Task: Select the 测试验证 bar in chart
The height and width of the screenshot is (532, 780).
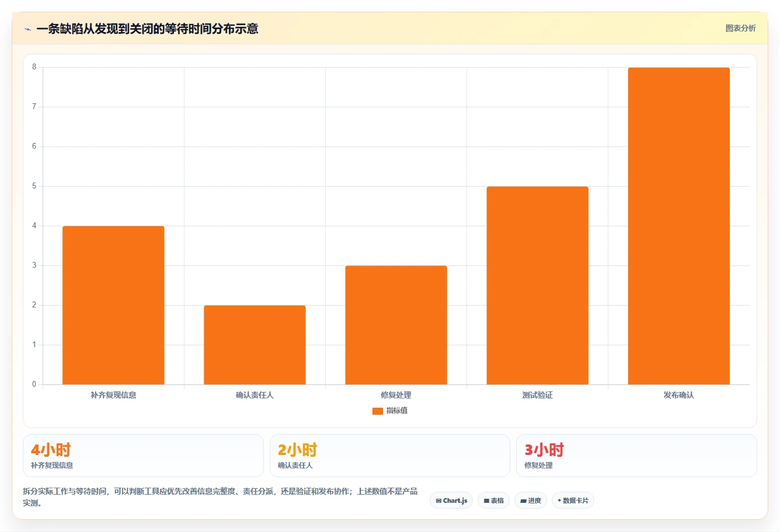Action: click(537, 285)
